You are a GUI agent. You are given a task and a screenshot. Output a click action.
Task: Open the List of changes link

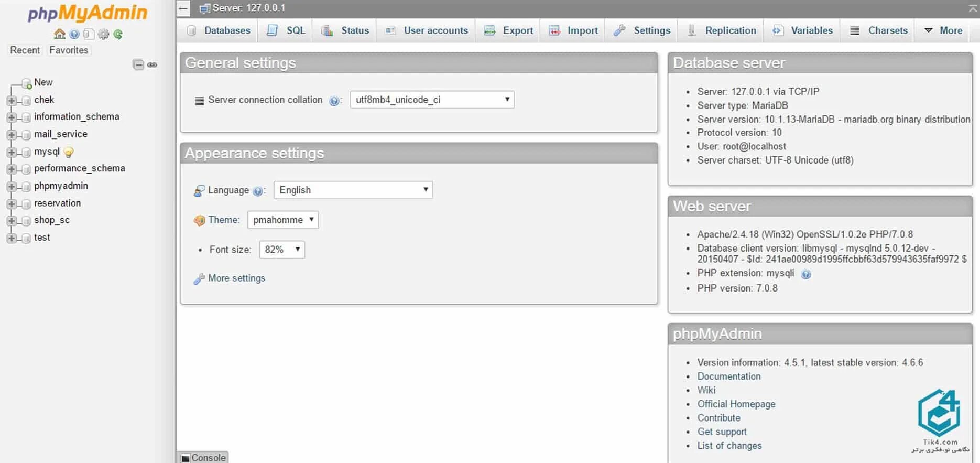(x=729, y=446)
